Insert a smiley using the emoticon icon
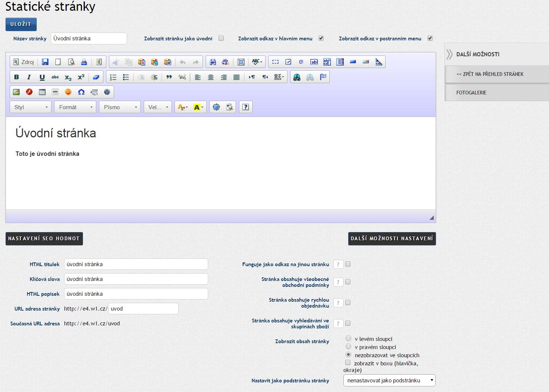Viewport: 549px width, 392px height. pyautogui.click(x=68, y=92)
